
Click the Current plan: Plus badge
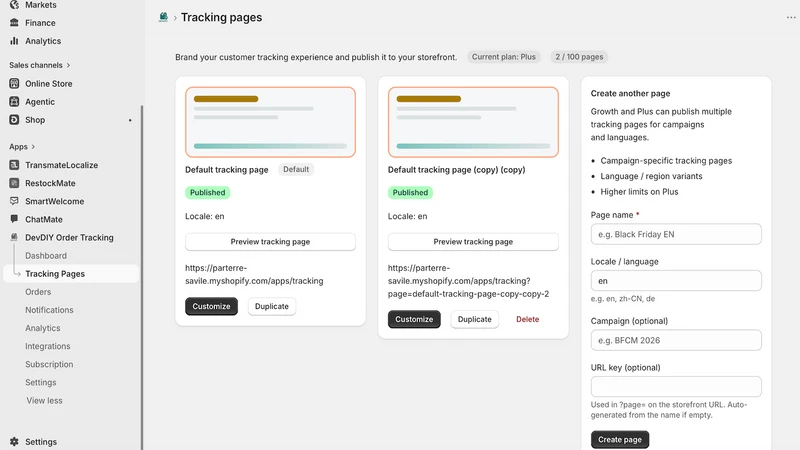point(504,57)
